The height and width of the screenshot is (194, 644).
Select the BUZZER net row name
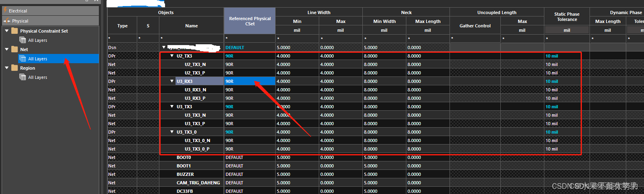[185, 174]
